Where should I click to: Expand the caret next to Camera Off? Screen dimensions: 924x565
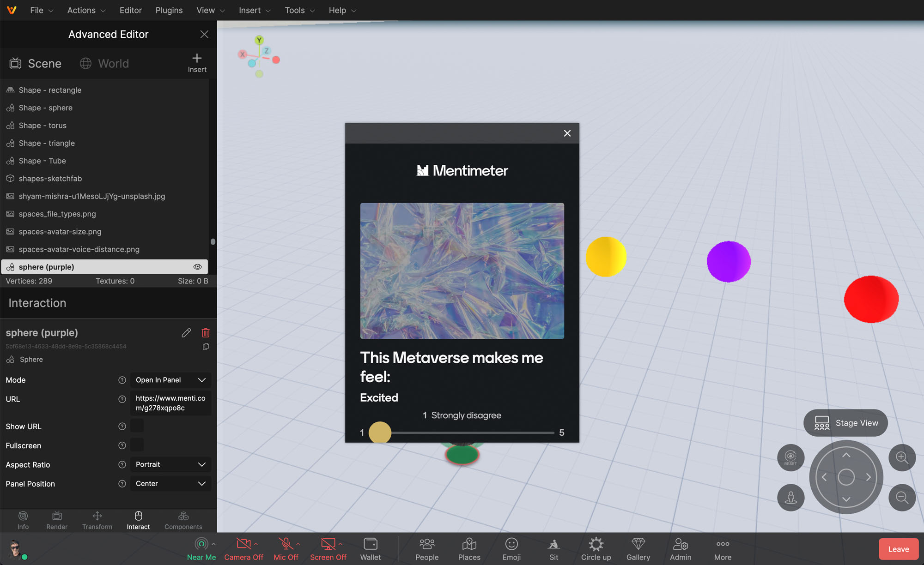click(x=256, y=544)
